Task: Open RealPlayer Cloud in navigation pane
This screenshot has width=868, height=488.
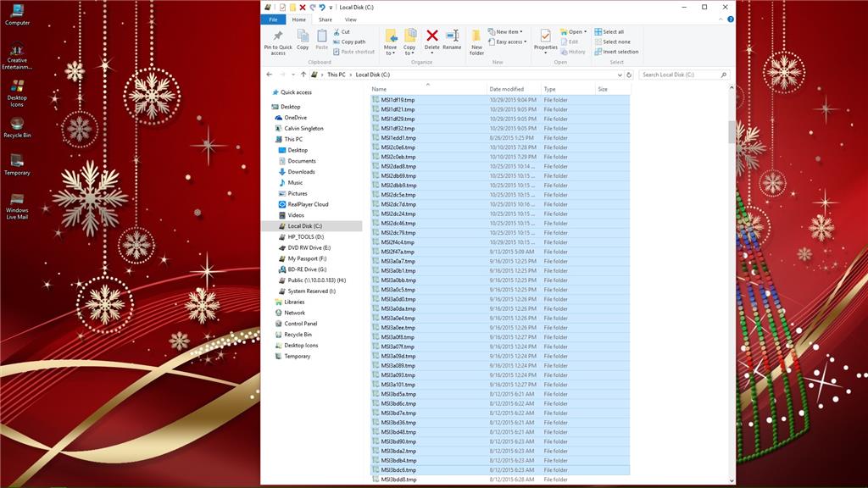Action: [308, 204]
